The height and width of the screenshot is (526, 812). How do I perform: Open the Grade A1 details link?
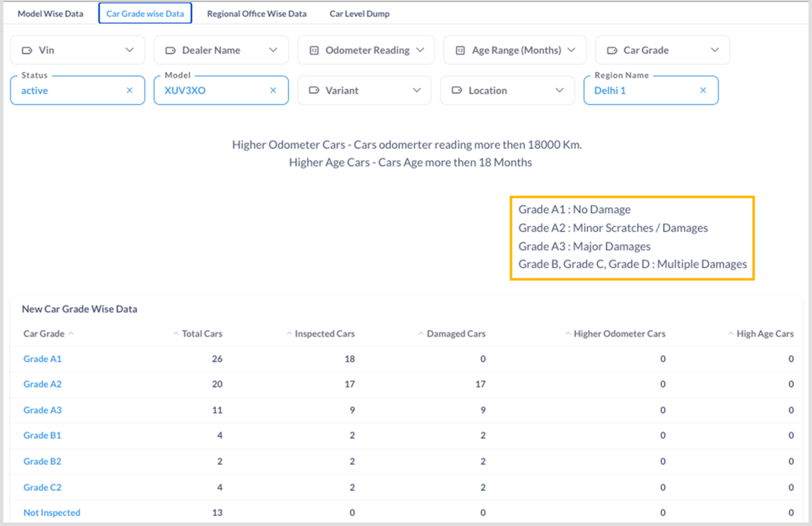coord(42,358)
